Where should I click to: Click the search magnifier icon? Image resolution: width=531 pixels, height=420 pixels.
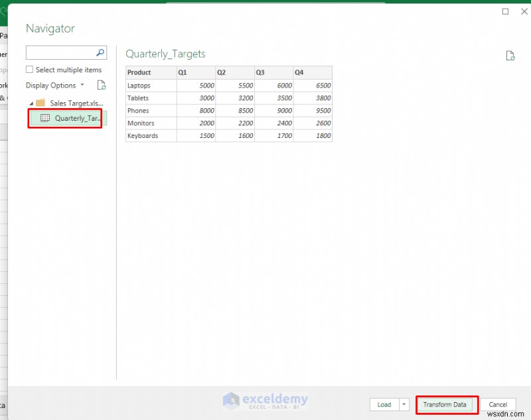(100, 52)
